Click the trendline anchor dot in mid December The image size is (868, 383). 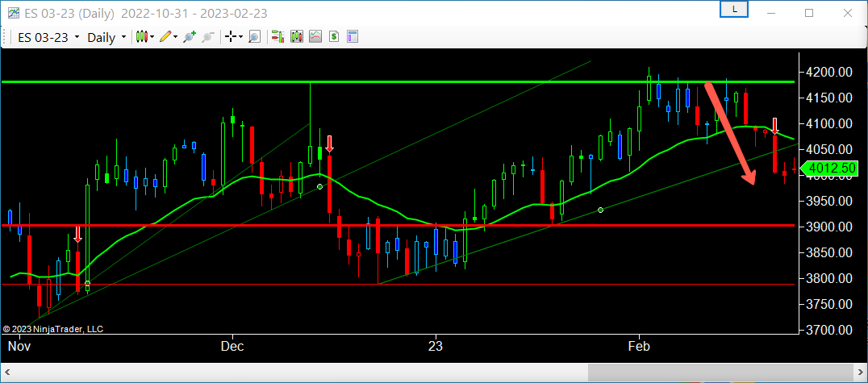(319, 186)
